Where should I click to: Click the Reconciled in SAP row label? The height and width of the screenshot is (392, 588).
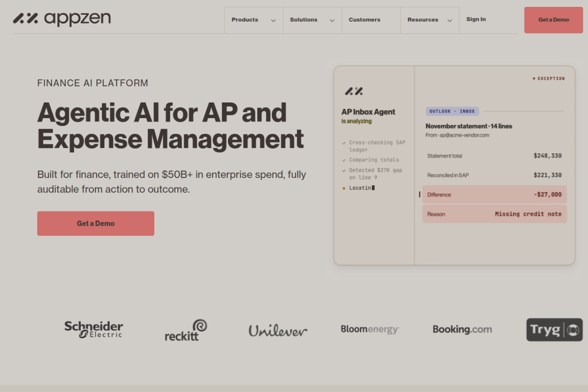448,175
